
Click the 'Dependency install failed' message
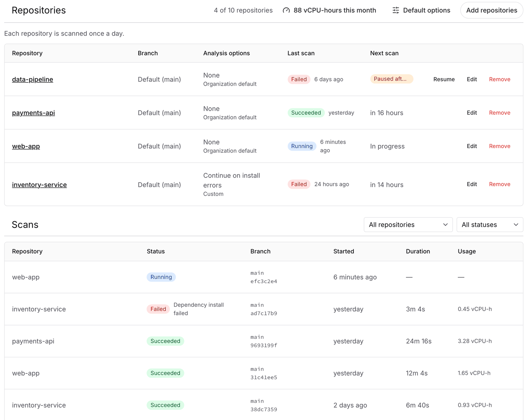[199, 309]
